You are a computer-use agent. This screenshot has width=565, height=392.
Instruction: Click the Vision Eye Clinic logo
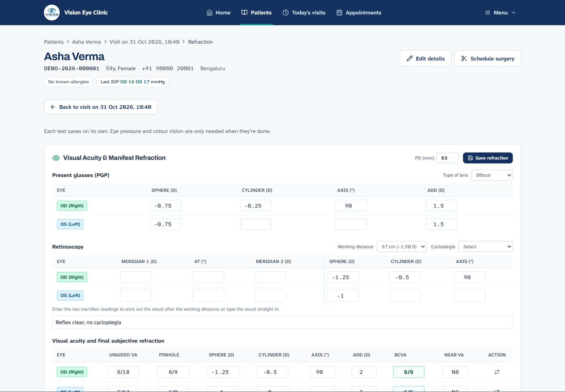[52, 12]
